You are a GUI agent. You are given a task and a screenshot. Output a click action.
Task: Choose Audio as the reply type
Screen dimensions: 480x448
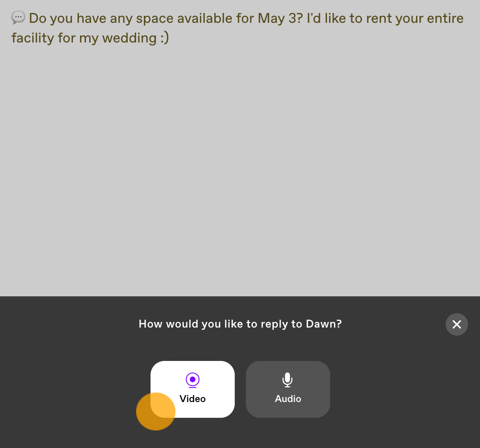click(x=288, y=389)
